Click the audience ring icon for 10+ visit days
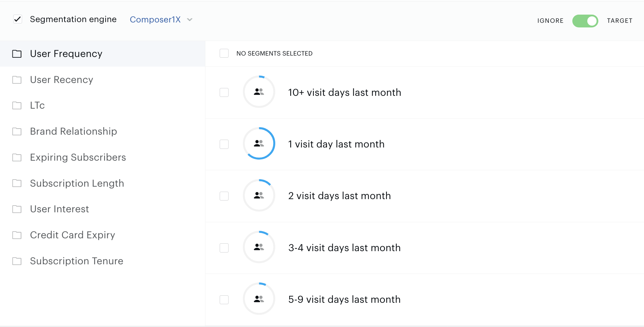The width and height of the screenshot is (644, 327). point(259,92)
